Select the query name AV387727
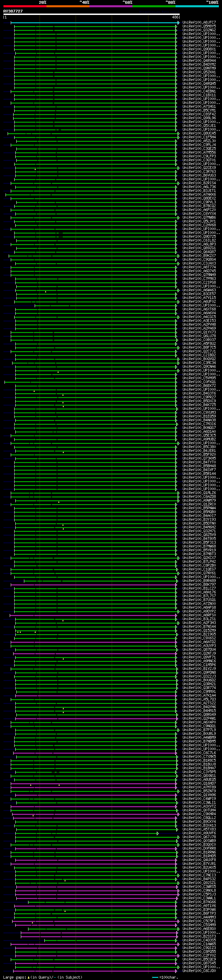 pos(13,11)
